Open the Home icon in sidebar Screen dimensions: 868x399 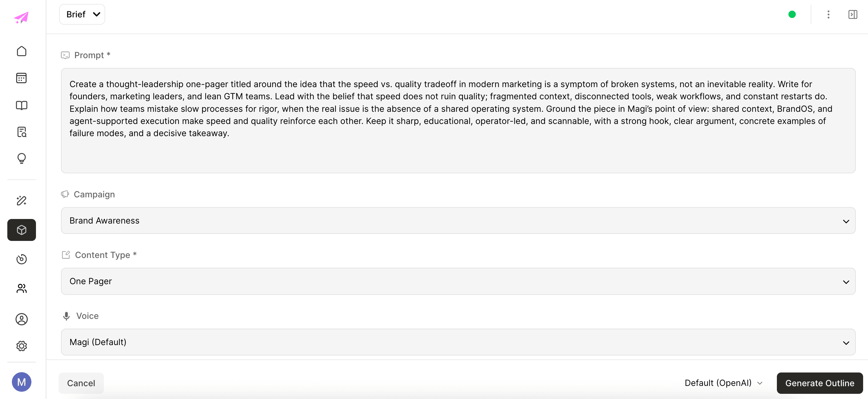(x=22, y=51)
